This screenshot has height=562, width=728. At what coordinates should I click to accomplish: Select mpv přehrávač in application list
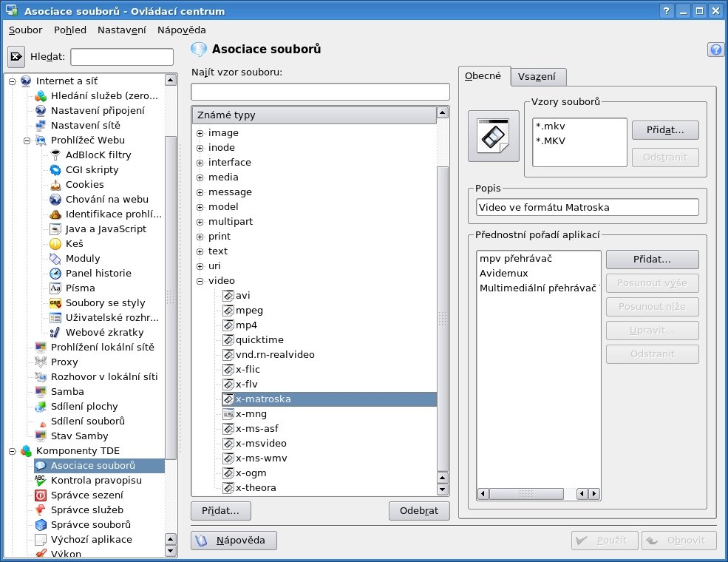(x=516, y=259)
